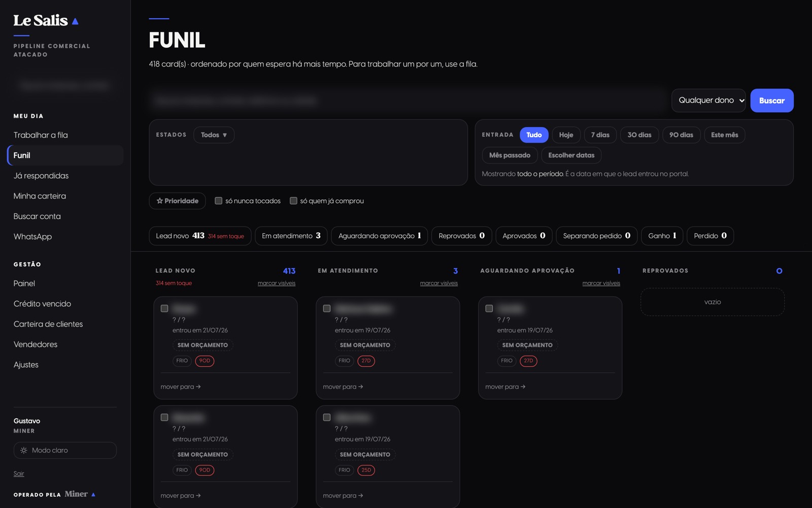Viewport: 812px width, 508px height.
Task: Open 'mover para' on first Lead novo card
Action: pos(181,387)
